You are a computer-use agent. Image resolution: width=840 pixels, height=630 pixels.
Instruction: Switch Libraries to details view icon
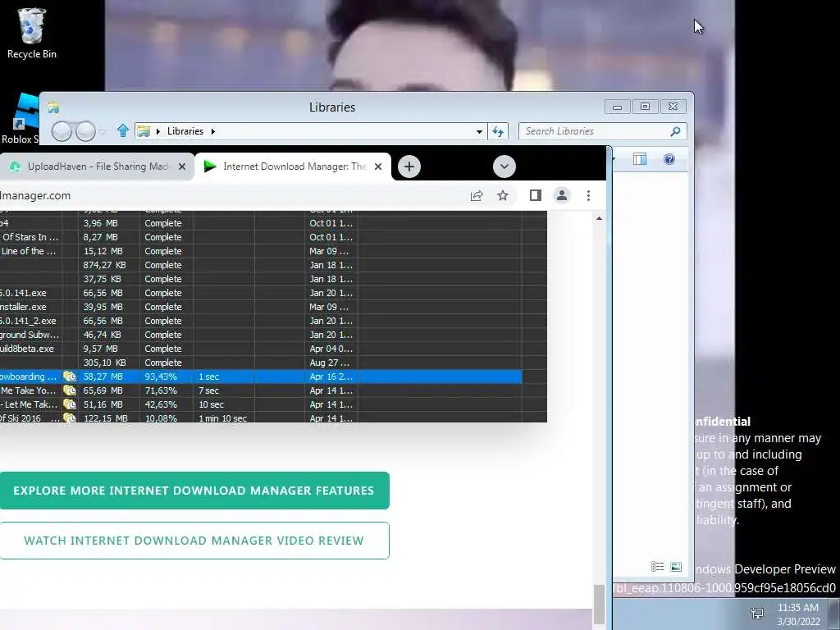(657, 566)
